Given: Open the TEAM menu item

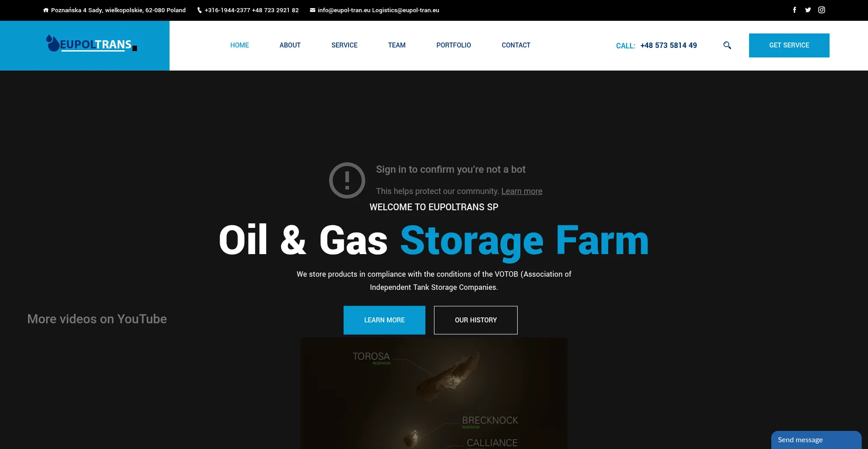Looking at the screenshot, I should pos(397,45).
